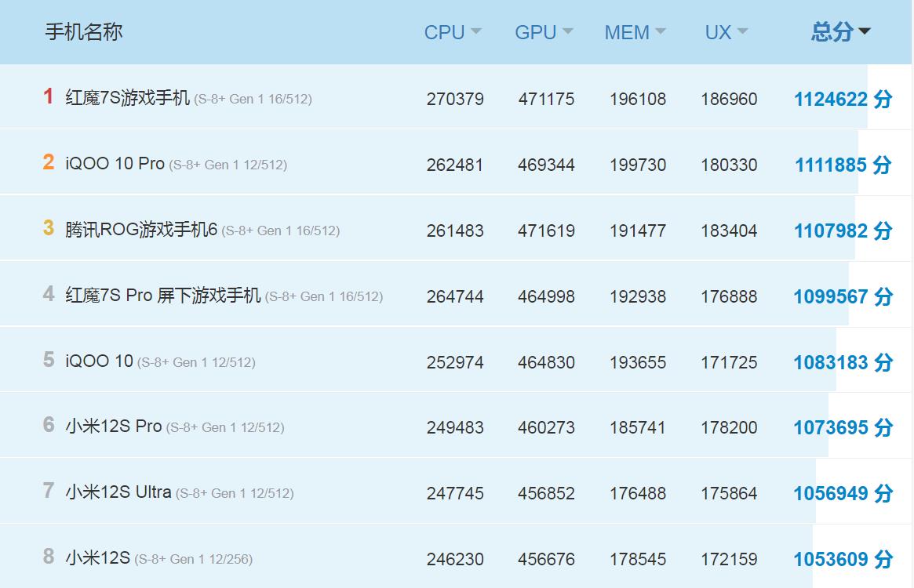Click GPU score 456676
The width and height of the screenshot is (914, 588).
tap(546, 560)
